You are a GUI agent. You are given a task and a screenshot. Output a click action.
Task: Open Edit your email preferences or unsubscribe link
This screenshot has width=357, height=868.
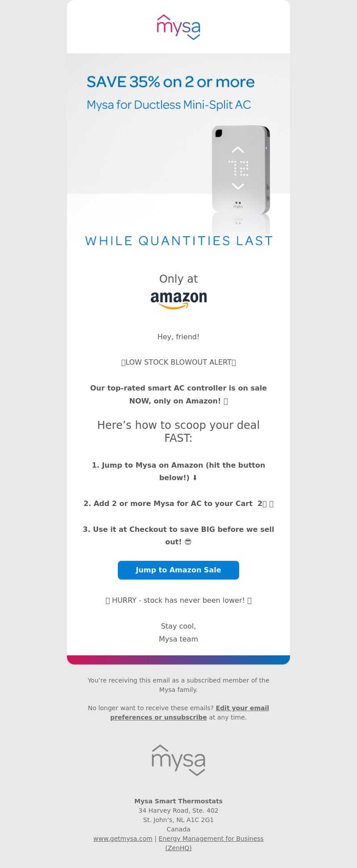tap(190, 712)
